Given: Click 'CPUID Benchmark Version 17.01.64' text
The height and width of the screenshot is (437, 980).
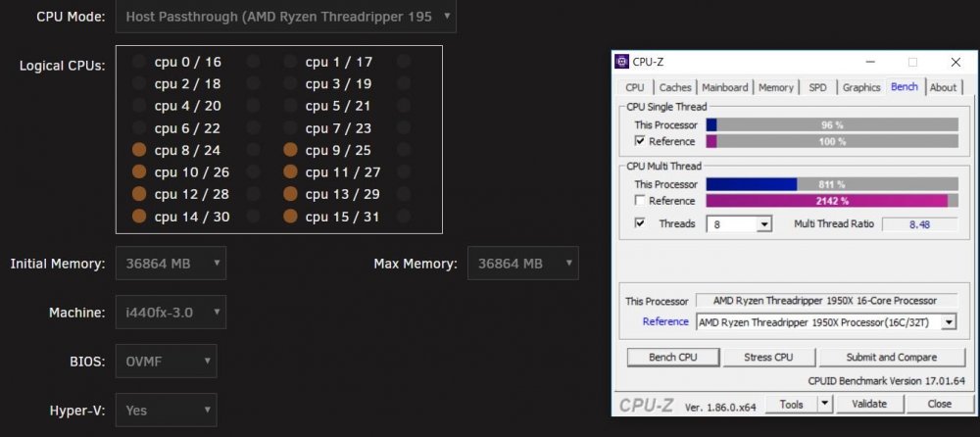Looking at the screenshot, I should coord(886,381).
